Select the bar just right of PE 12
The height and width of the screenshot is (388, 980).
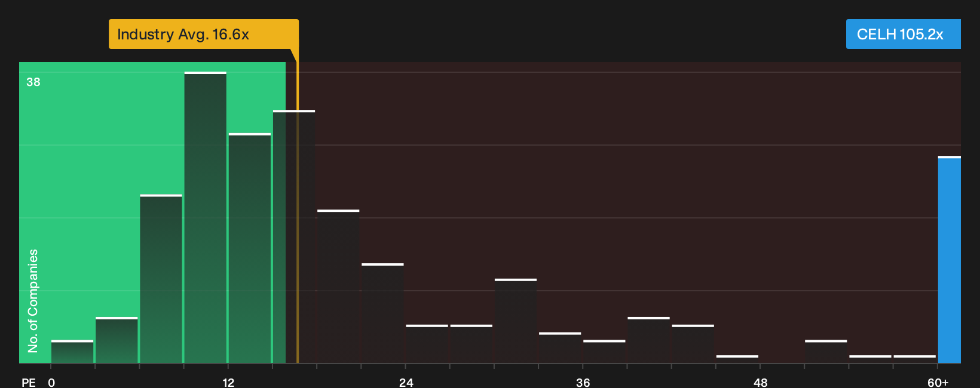pos(250,248)
